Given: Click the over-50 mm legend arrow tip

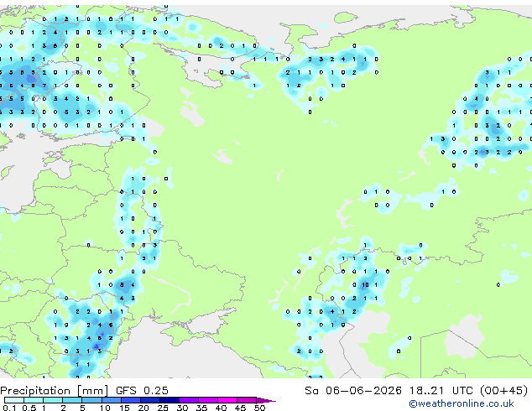Looking at the screenshot, I should (266, 400).
